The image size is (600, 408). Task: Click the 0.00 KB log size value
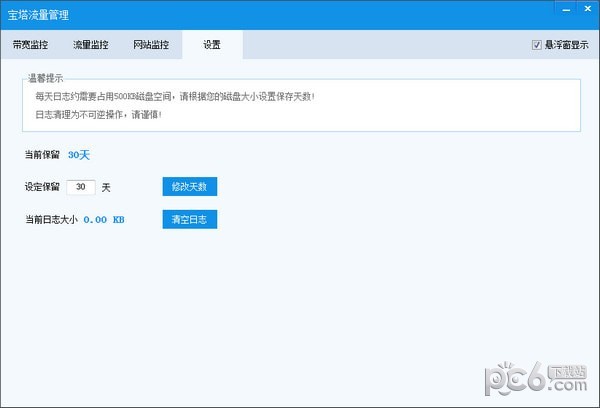pos(104,220)
